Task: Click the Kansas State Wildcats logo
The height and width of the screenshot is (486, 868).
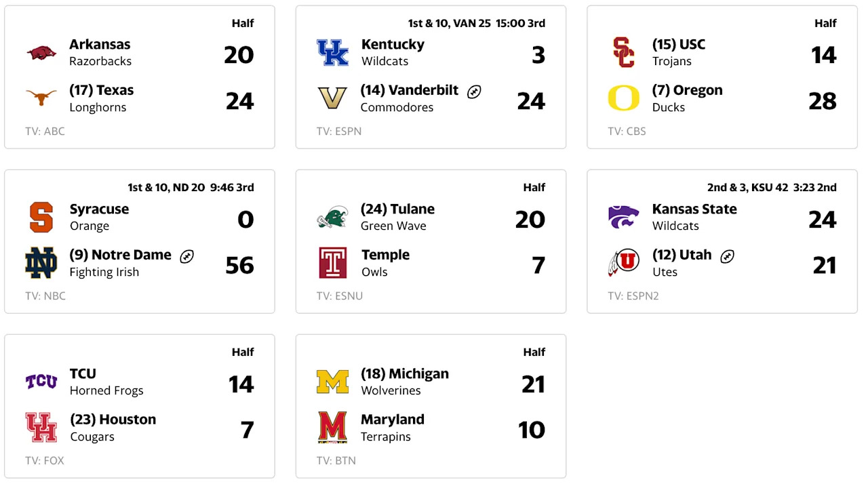Action: [623, 217]
